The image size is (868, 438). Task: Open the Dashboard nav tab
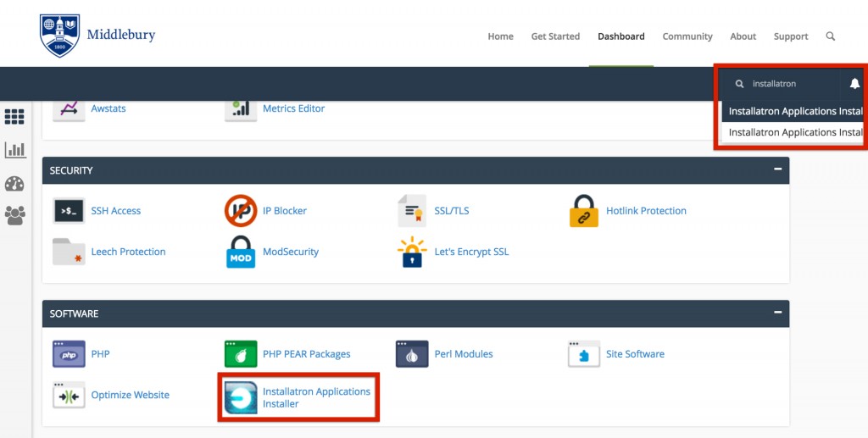[x=620, y=36]
